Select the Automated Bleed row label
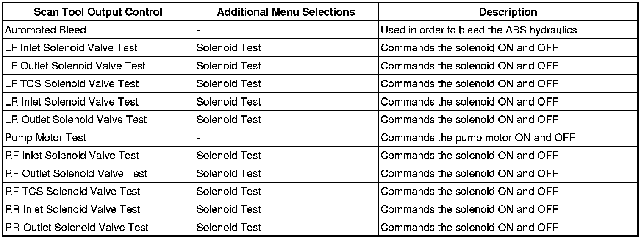Screen dimensions: 644x239 click(x=46, y=30)
